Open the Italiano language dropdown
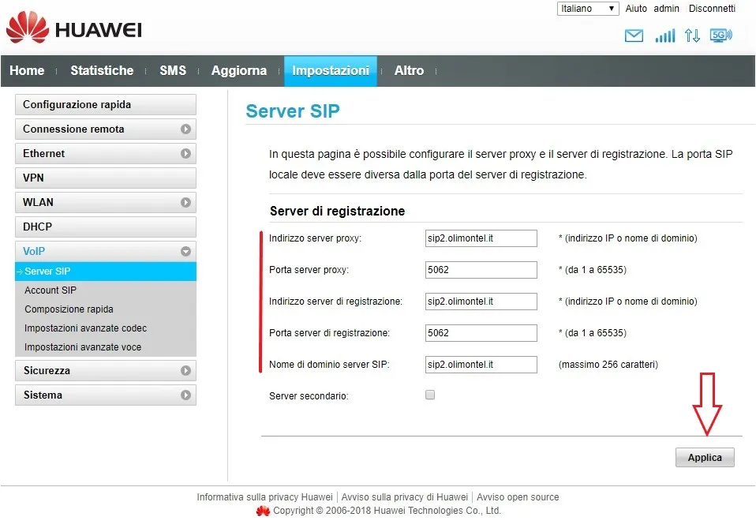Screen dimensions: 756x532 [588, 9]
